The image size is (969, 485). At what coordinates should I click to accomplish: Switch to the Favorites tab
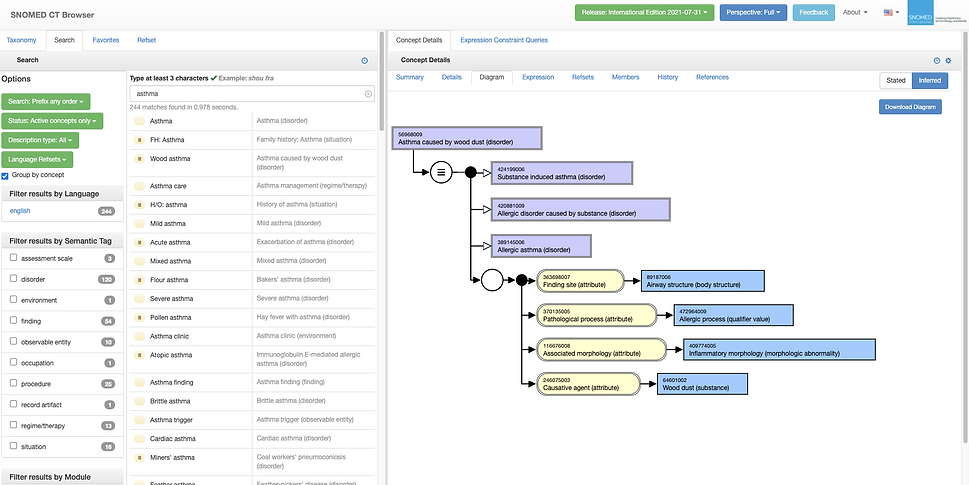point(106,40)
